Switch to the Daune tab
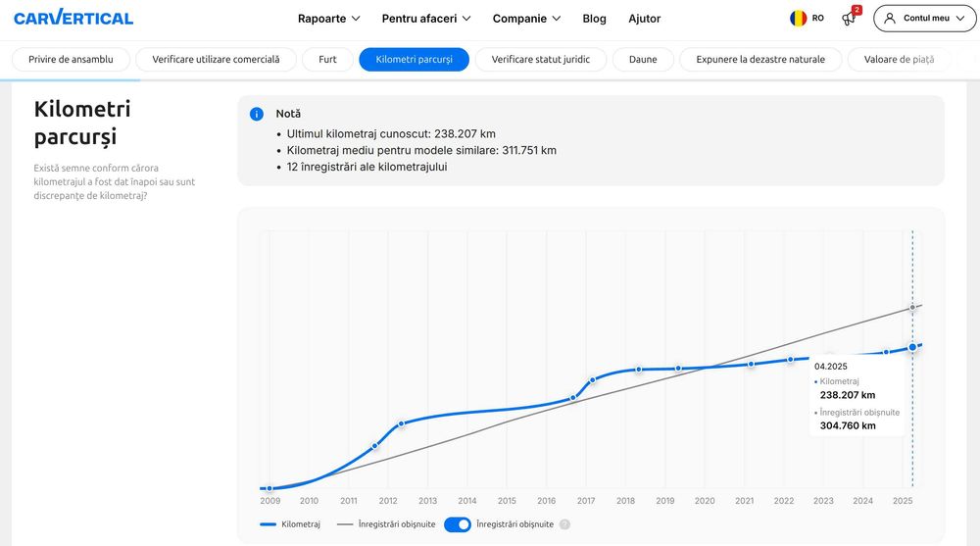980x546 pixels. click(x=643, y=60)
